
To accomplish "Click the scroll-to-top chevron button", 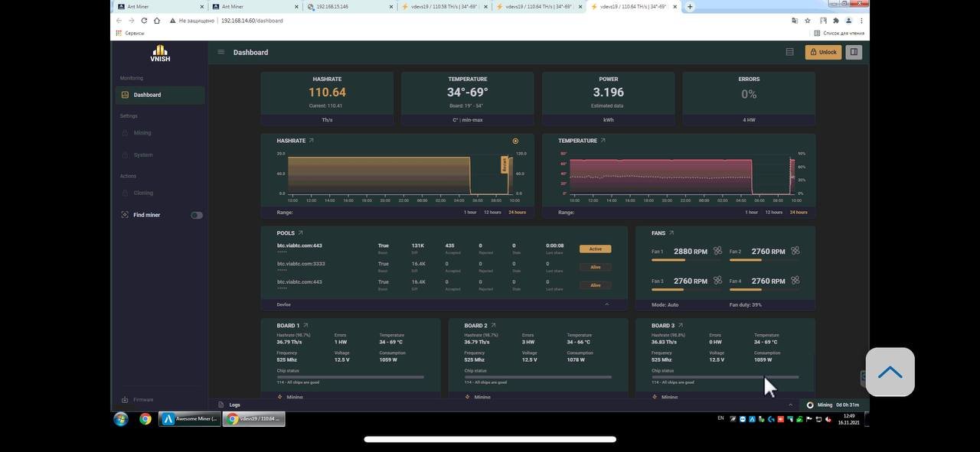I will [890, 372].
